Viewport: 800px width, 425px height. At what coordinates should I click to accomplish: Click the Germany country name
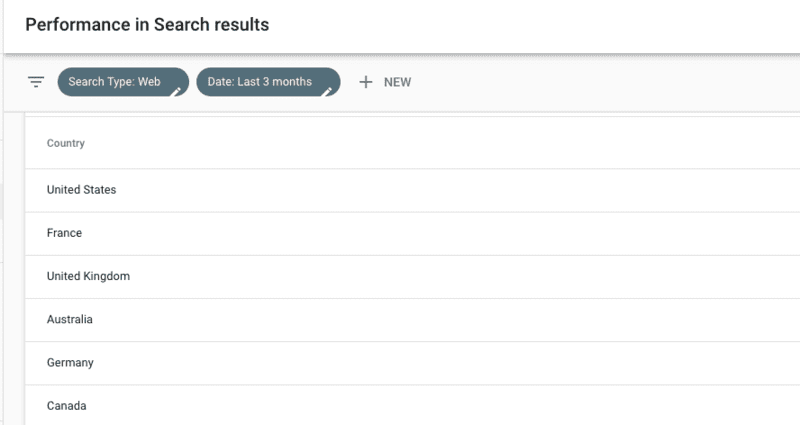coord(70,363)
